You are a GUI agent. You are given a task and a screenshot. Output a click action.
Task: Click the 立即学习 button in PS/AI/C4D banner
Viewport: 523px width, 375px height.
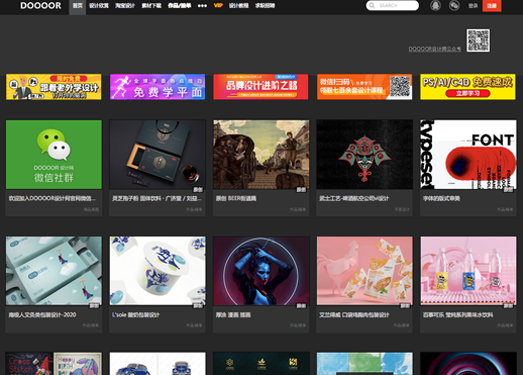point(468,93)
